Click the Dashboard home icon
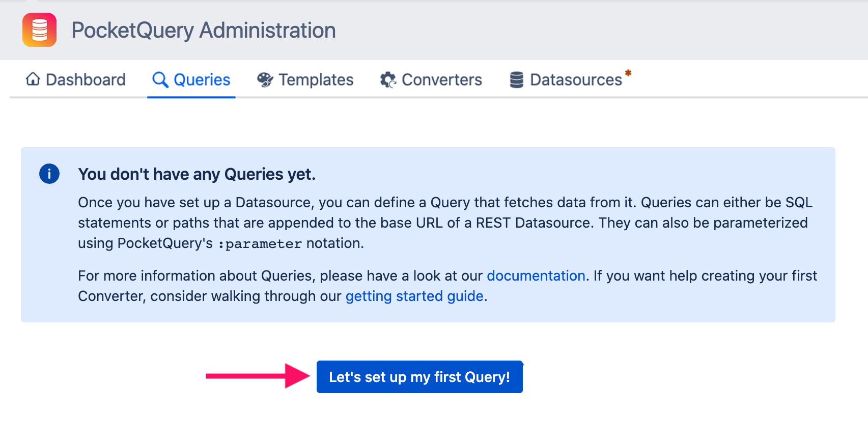 [x=33, y=79]
